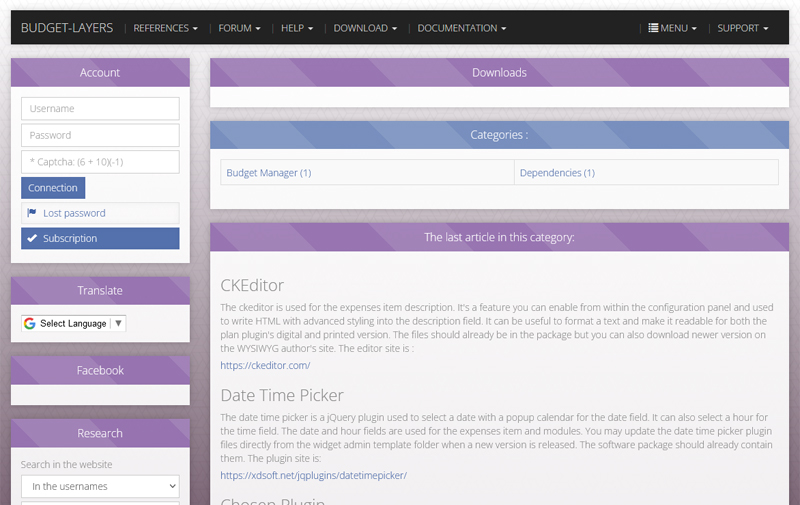Open the https://ckeditor.com/ link
The image size is (800, 505).
[265, 365]
